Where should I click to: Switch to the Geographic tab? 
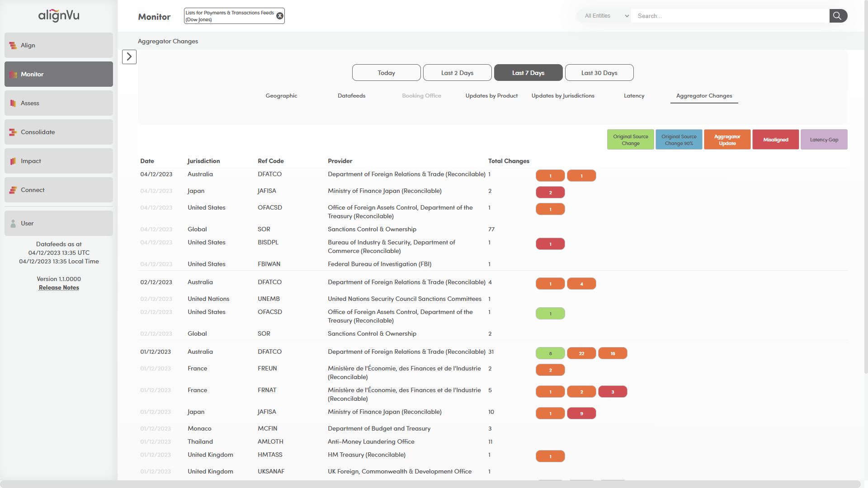(x=281, y=96)
